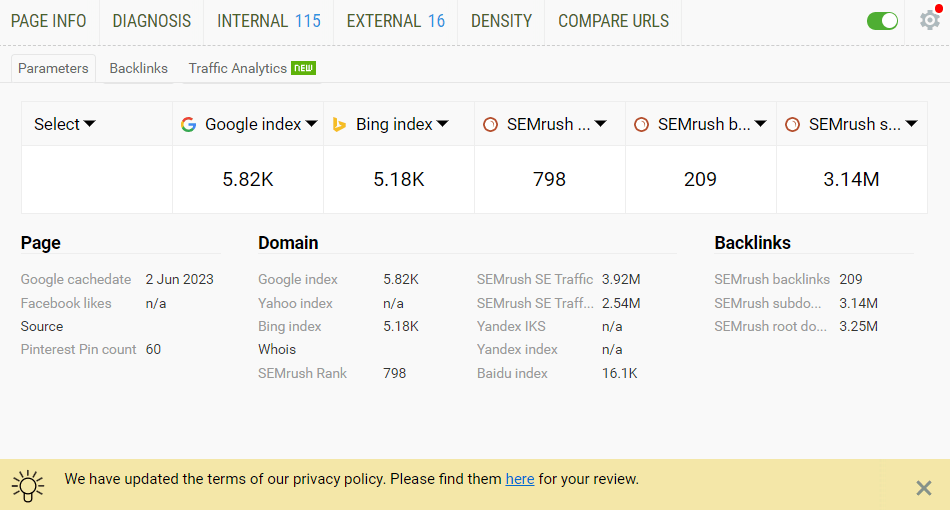This screenshot has height=510, width=950.
Task: Switch to the PAGE INFO tab
Action: [48, 21]
